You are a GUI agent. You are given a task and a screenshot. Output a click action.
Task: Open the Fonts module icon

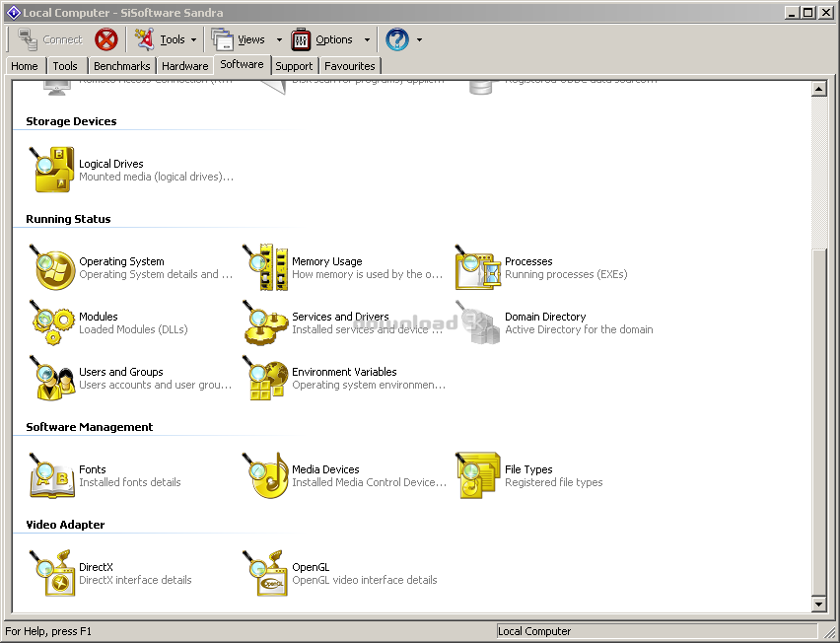point(52,475)
